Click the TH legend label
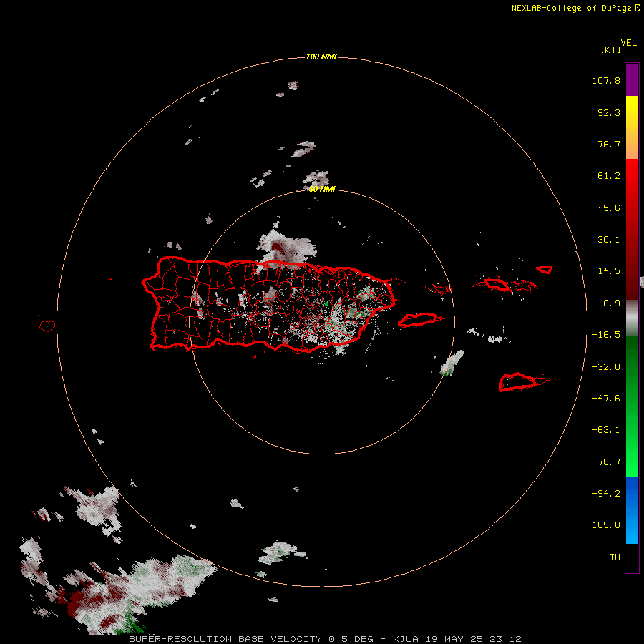The height and width of the screenshot is (644, 644). [615, 557]
